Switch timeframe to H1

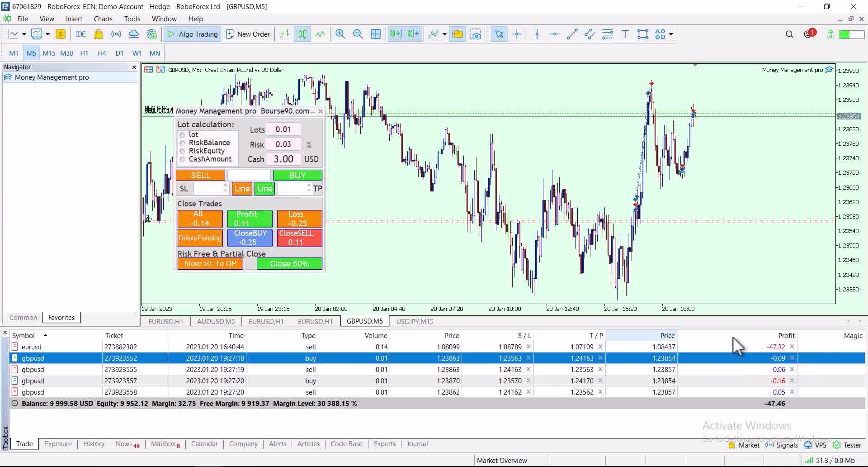(x=84, y=53)
